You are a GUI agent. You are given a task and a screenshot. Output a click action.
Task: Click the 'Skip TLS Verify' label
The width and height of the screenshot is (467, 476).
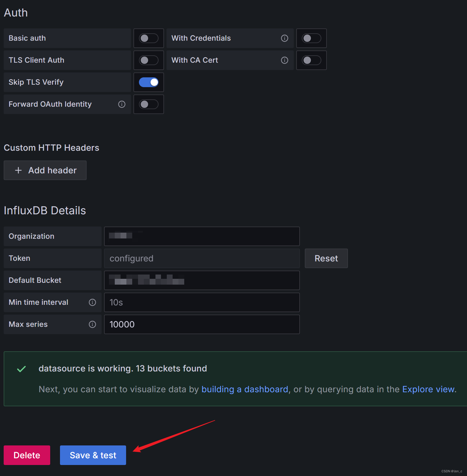coord(36,82)
